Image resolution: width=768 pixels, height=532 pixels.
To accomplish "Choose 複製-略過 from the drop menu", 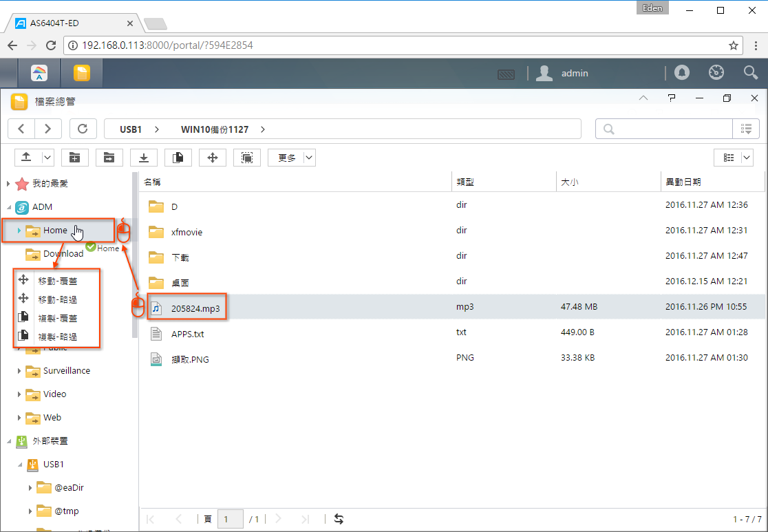I will [x=57, y=337].
